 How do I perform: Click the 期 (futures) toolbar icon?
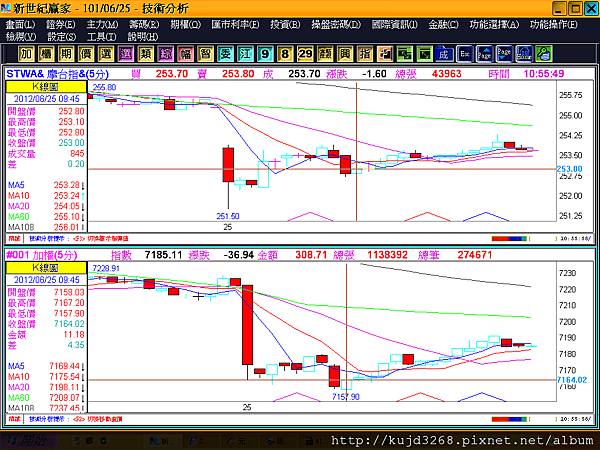coord(66,54)
